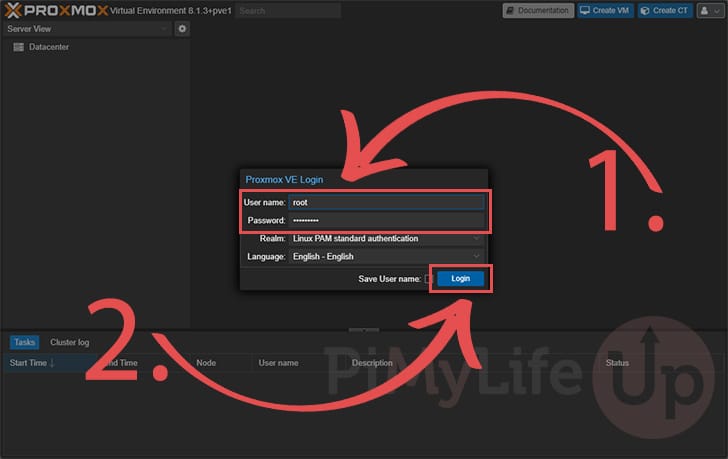Open the user account menu icon

[x=710, y=11]
